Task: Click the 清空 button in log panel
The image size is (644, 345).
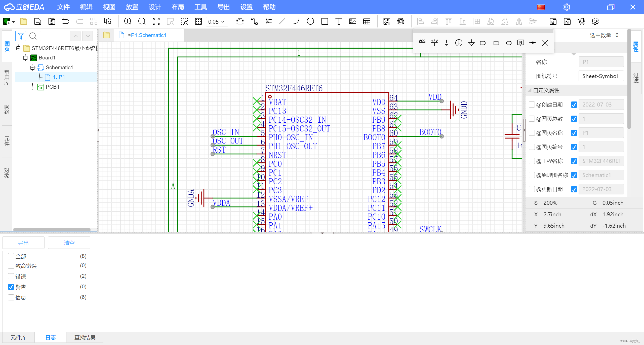Action: pyautogui.click(x=69, y=243)
